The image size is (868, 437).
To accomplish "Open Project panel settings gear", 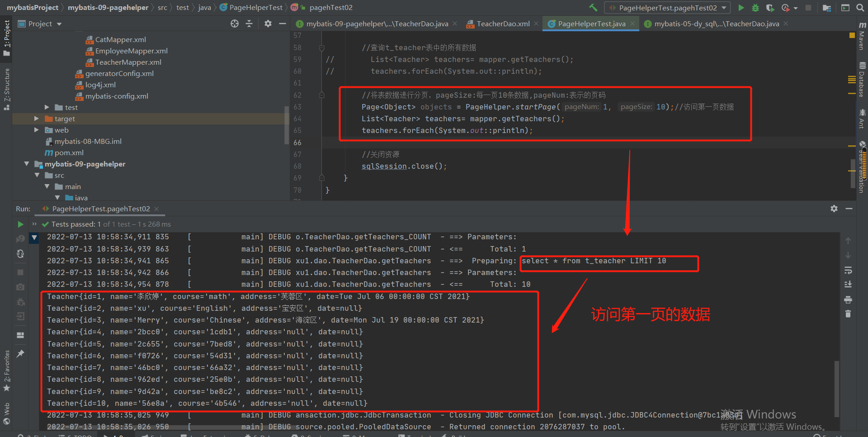I will pos(268,24).
